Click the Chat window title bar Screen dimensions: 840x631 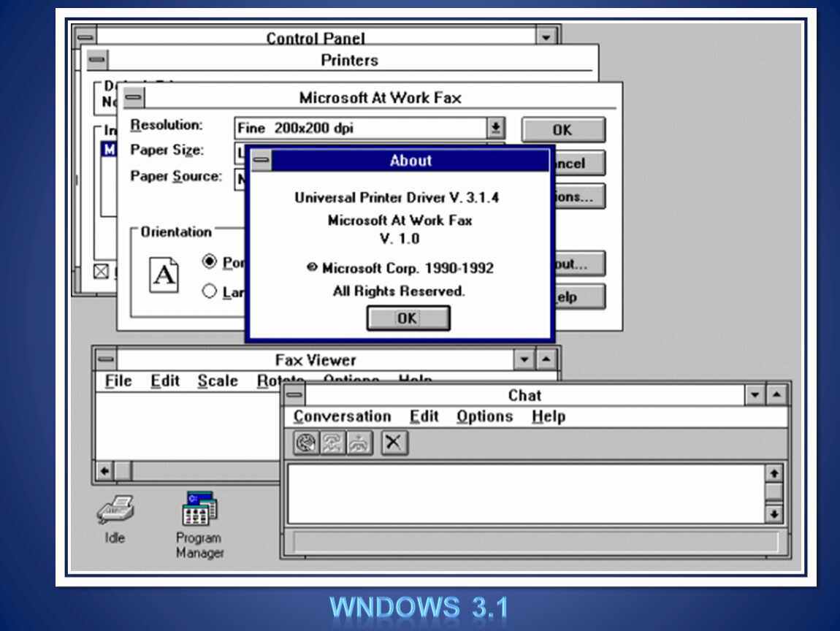pyautogui.click(x=524, y=395)
